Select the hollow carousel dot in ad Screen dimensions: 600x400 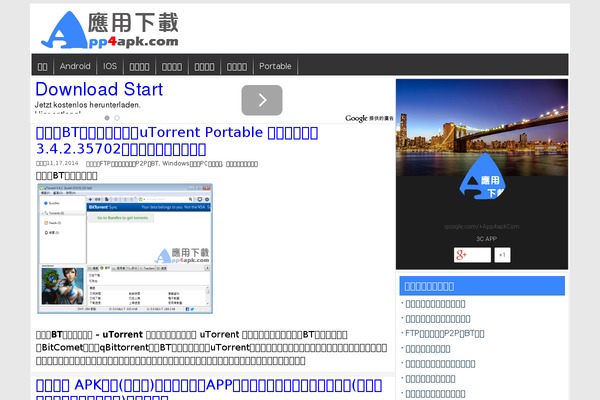117,118
